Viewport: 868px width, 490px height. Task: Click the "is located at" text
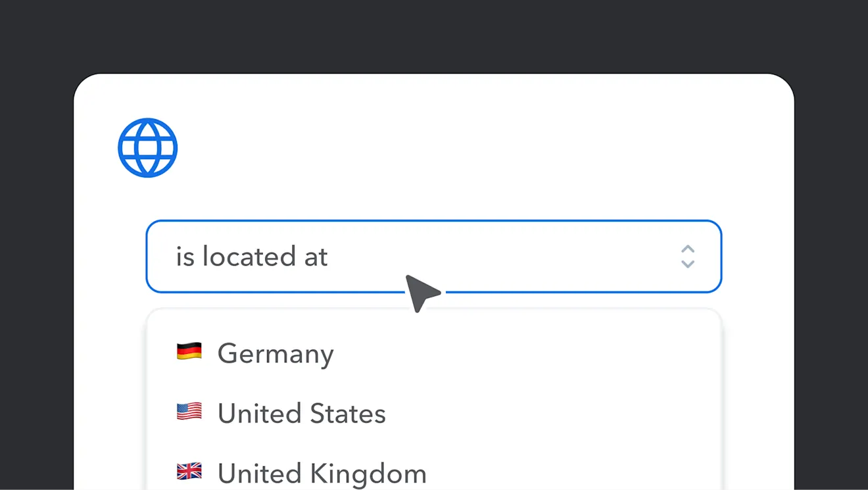pos(251,257)
